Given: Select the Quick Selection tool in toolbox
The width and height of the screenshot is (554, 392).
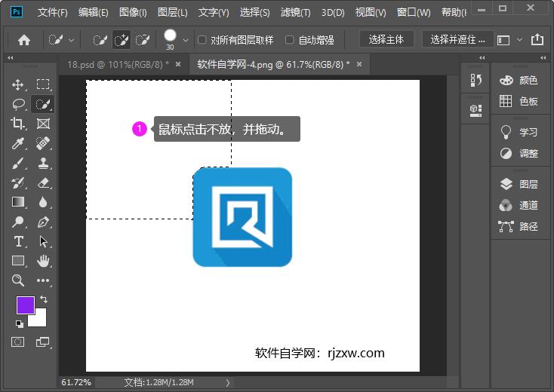Looking at the screenshot, I should 43,105.
